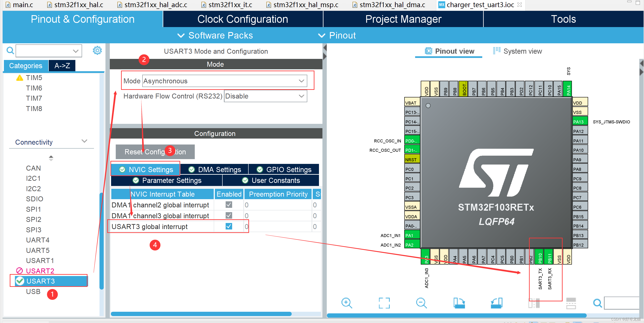This screenshot has width=644, height=323.
Task: Switch to System view
Action: coord(517,51)
